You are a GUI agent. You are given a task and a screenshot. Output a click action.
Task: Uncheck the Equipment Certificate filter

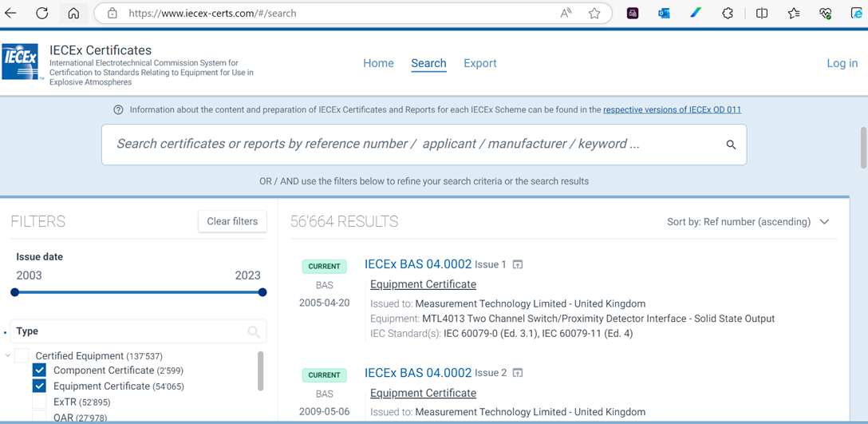click(39, 386)
